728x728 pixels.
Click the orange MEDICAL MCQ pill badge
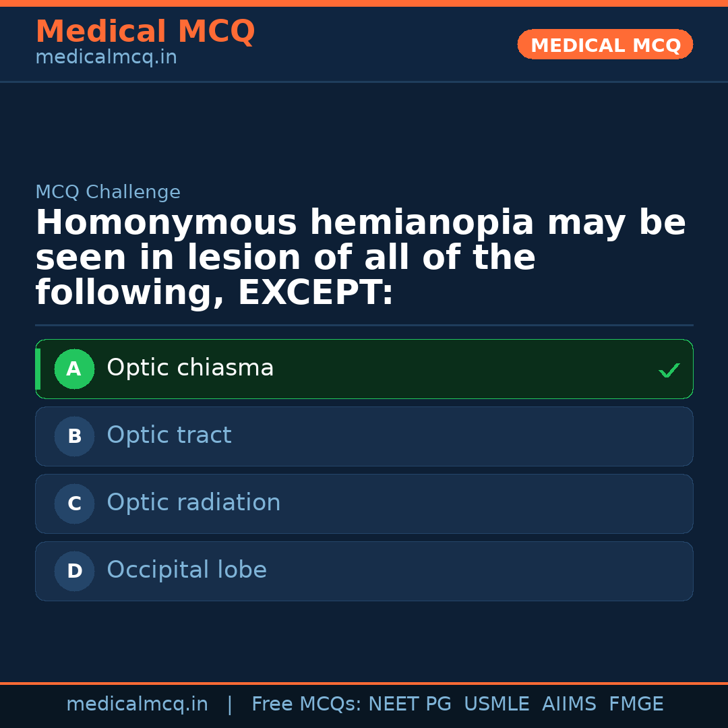605,44
